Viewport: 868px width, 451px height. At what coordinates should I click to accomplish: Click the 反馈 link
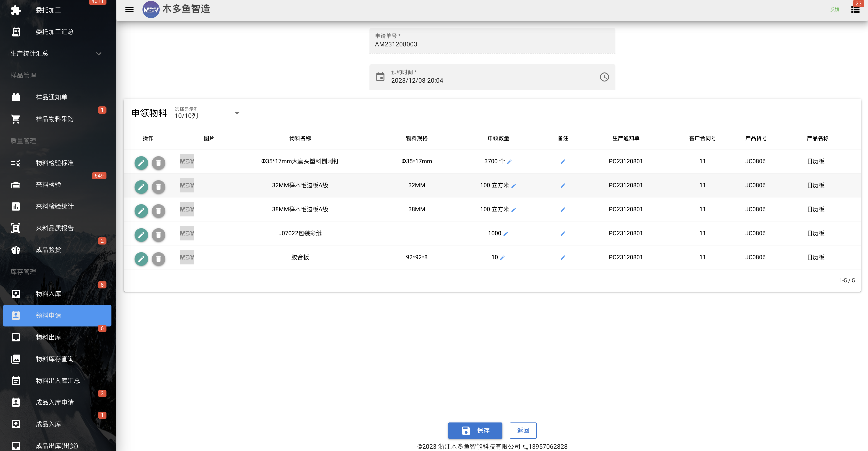[834, 10]
